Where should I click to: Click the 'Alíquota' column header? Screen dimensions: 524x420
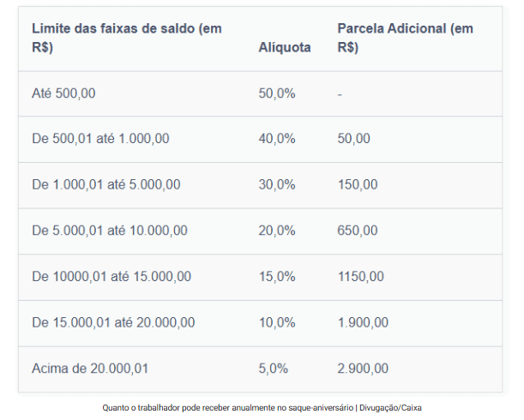tap(285, 48)
